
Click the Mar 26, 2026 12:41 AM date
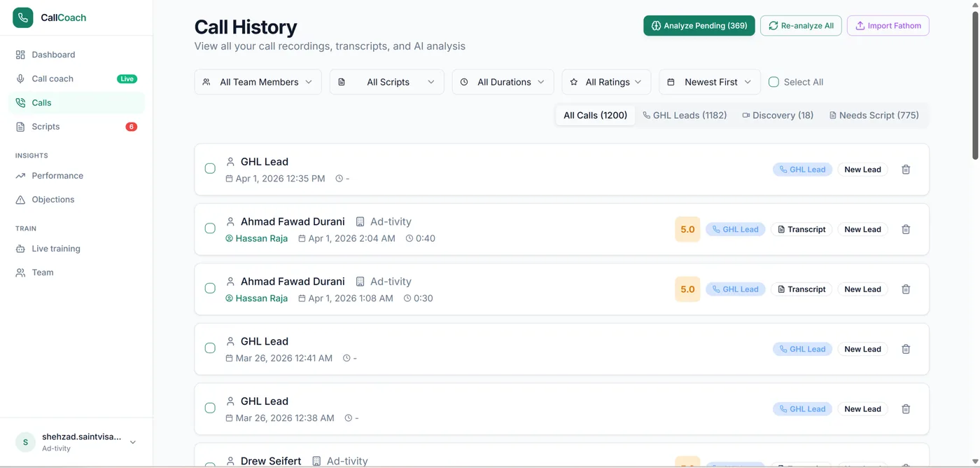[284, 358]
